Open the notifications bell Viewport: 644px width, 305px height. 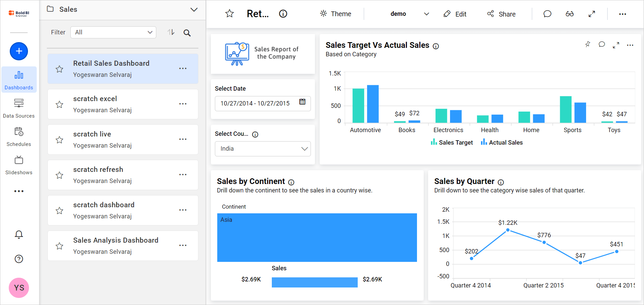pos(19,235)
